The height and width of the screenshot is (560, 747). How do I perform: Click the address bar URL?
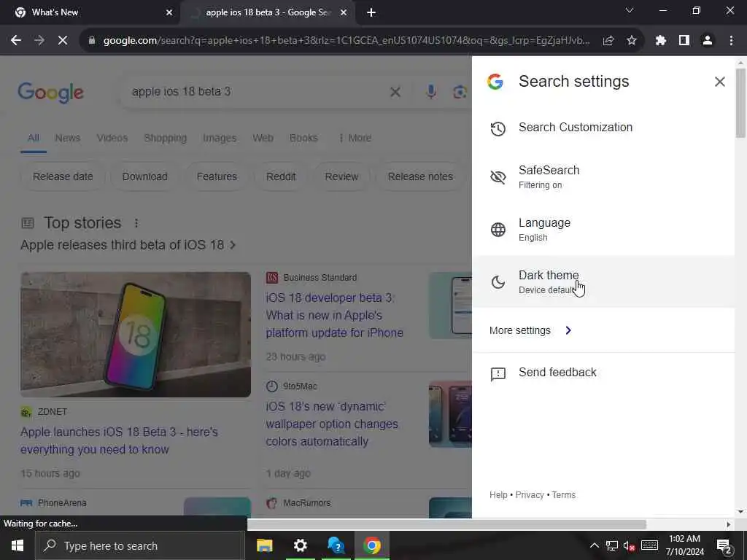(347, 41)
